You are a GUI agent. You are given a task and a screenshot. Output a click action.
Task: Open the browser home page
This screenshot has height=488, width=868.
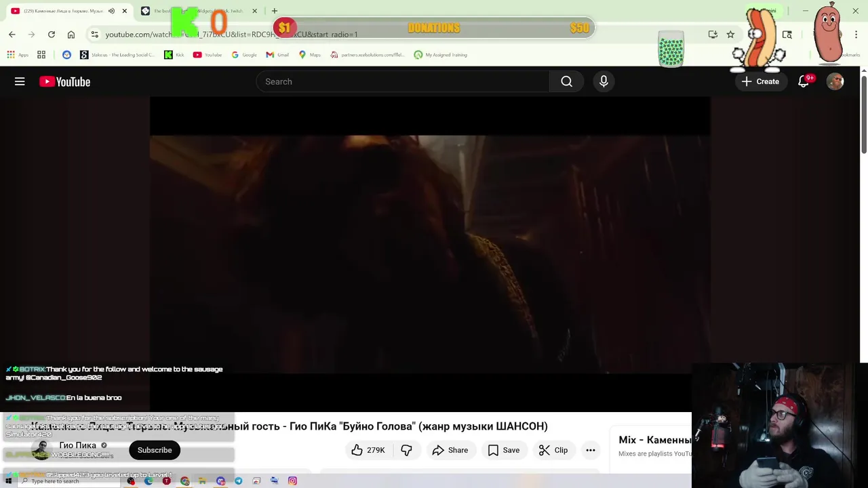point(71,34)
